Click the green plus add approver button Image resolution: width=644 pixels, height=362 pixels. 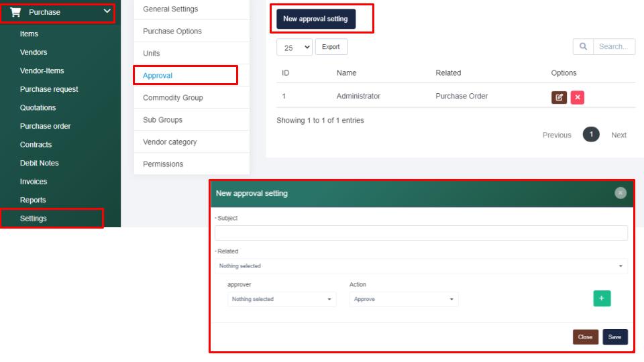602,298
